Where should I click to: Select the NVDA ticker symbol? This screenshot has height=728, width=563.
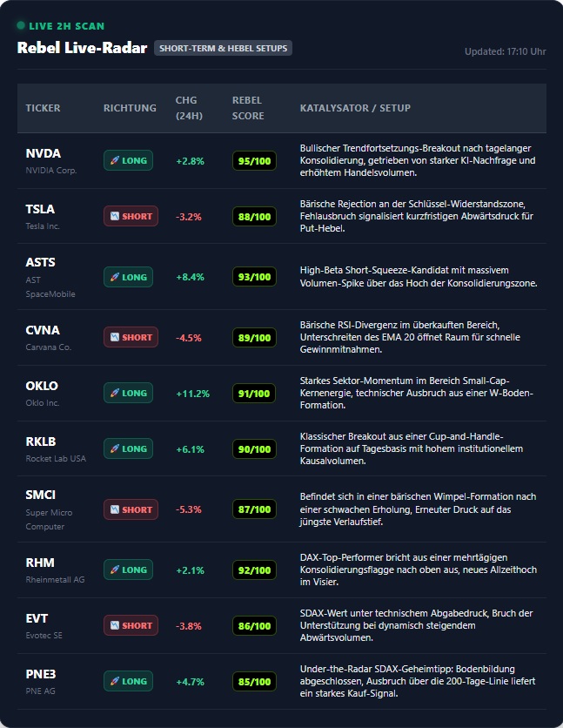(x=44, y=153)
